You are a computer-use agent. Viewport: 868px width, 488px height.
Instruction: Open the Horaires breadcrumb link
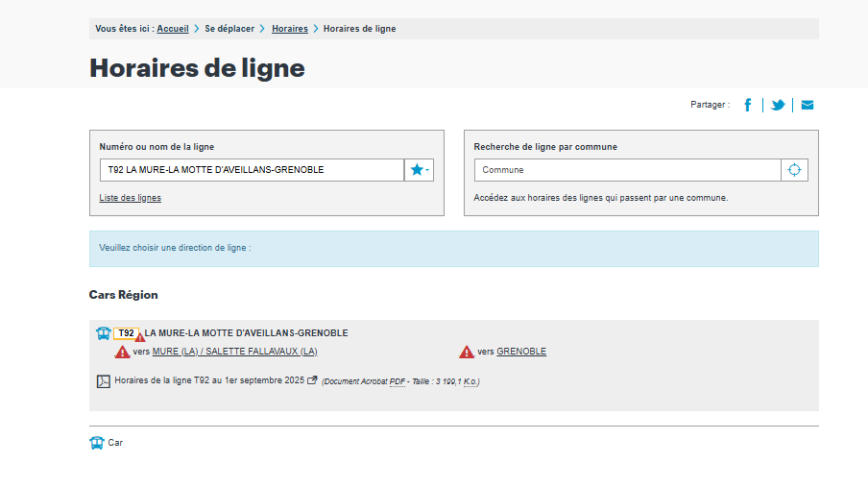(289, 29)
